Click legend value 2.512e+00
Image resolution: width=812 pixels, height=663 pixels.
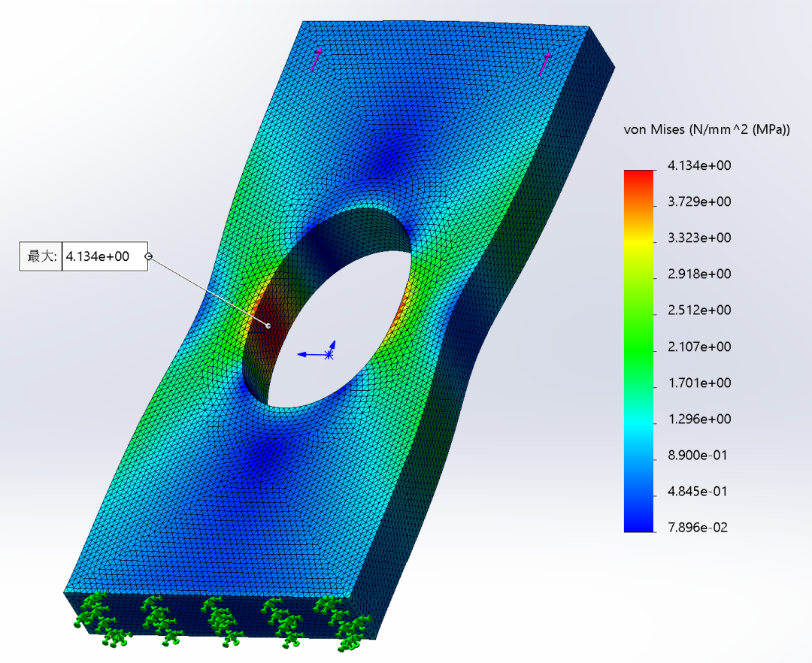point(699,310)
